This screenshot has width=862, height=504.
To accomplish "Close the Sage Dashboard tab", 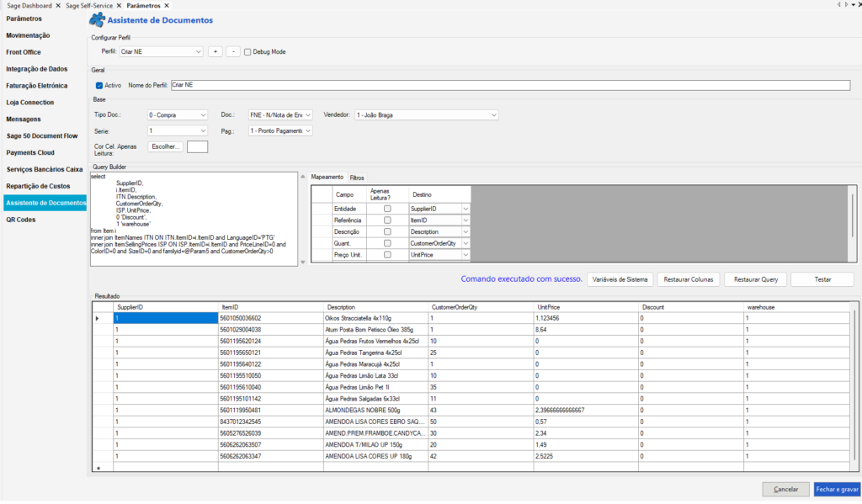I will coord(58,6).
